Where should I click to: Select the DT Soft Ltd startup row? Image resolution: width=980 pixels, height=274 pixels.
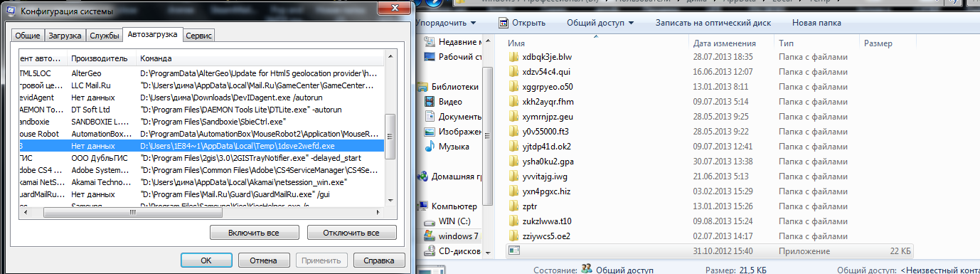(x=201, y=109)
